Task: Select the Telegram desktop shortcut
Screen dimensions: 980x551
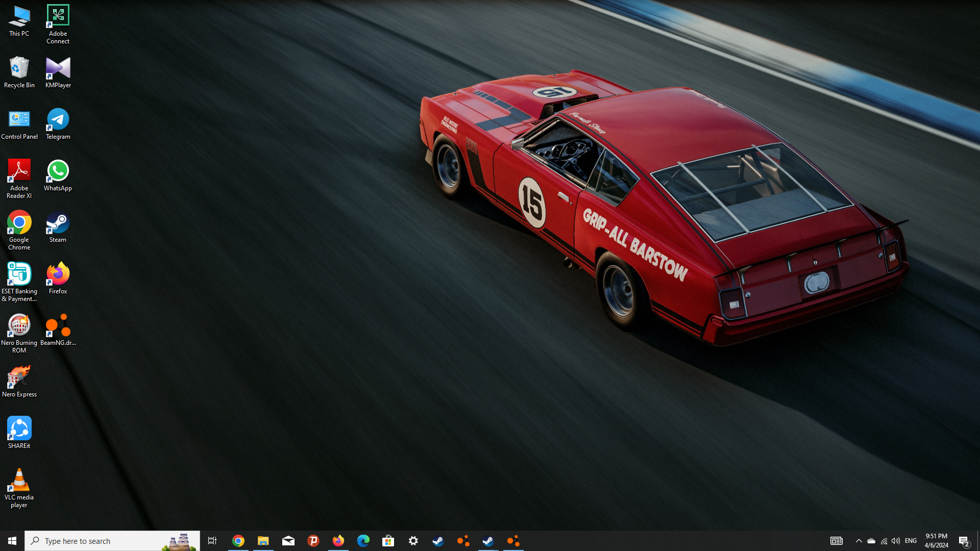Action: (x=58, y=124)
